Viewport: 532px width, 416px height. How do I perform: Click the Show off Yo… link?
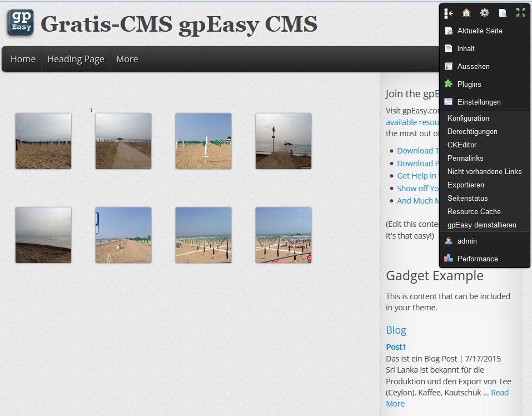tap(418, 189)
